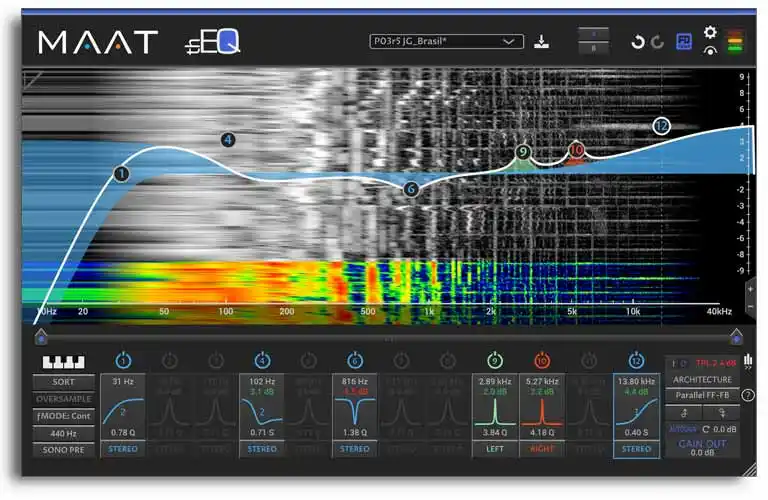Enable the dimmed band 8 power button
Screen dimensions: 768x500
click(448, 360)
